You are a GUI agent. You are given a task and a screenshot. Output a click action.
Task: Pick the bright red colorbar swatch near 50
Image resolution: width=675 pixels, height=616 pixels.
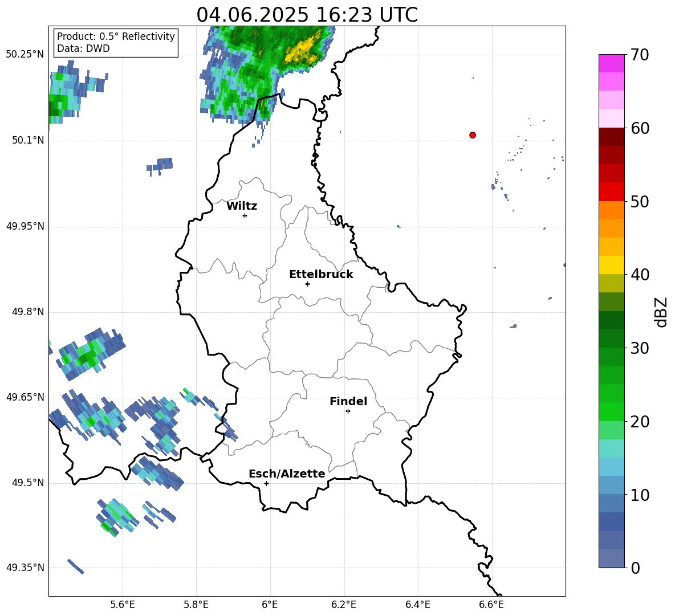611,192
